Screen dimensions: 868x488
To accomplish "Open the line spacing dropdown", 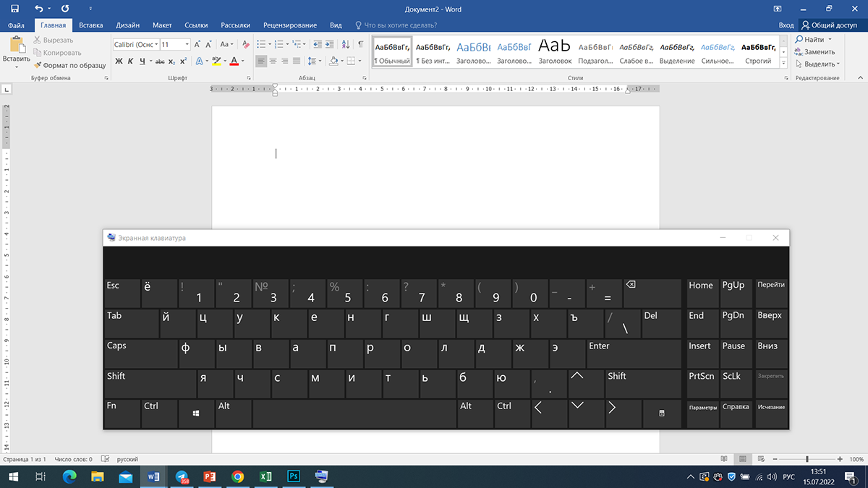I will click(314, 61).
